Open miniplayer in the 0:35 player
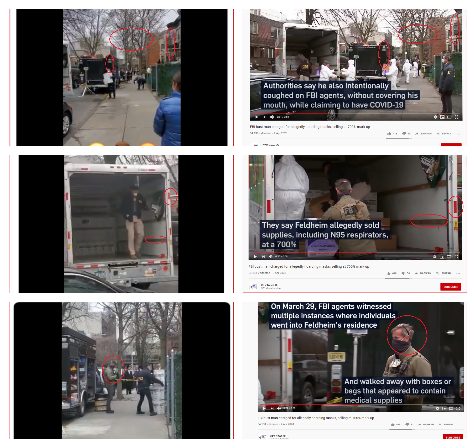 point(442,257)
